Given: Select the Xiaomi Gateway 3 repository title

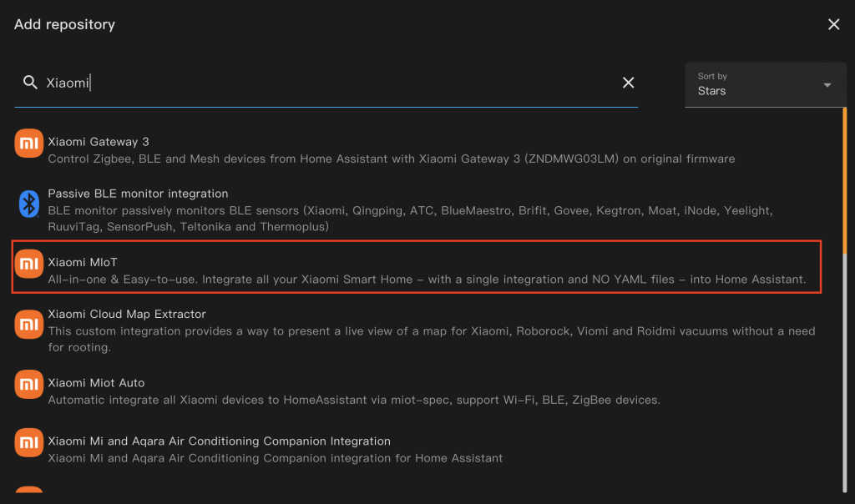Looking at the screenshot, I should [x=99, y=142].
